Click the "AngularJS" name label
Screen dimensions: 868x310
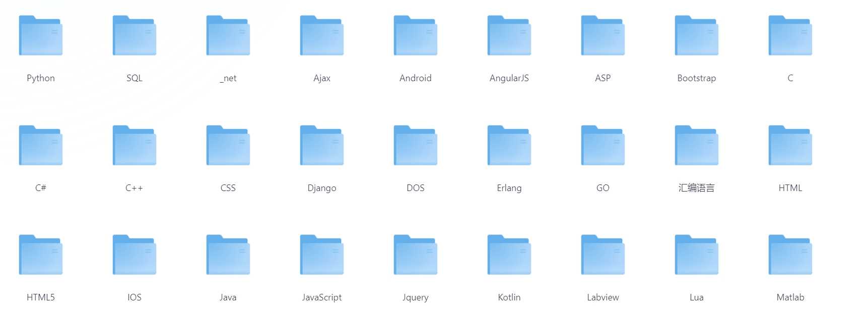point(509,78)
